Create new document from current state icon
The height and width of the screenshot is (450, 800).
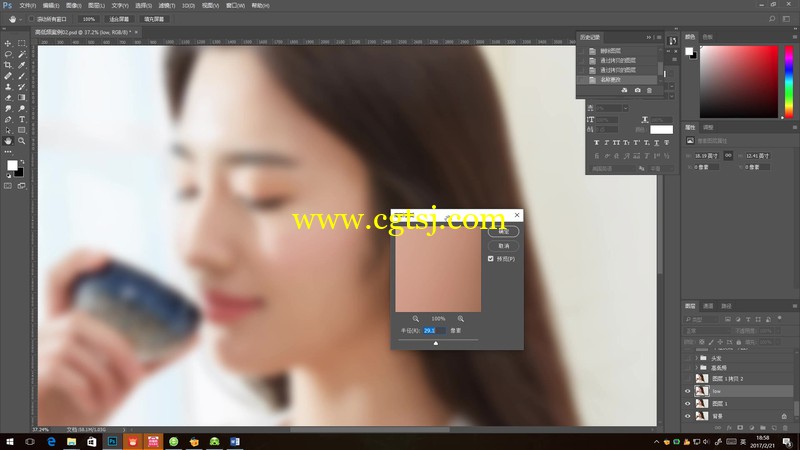point(624,90)
